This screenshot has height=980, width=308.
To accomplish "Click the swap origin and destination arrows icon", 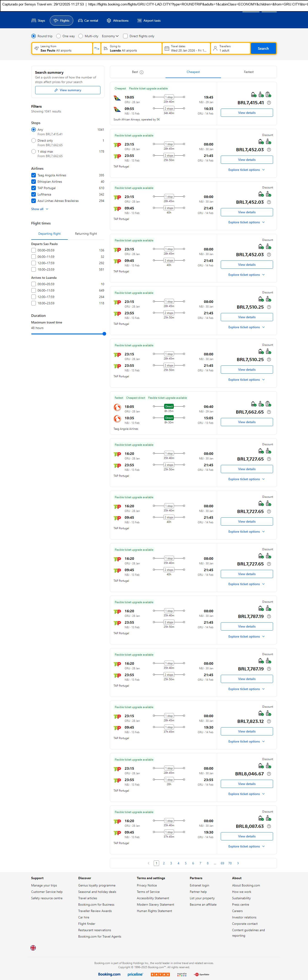I will [x=97, y=48].
